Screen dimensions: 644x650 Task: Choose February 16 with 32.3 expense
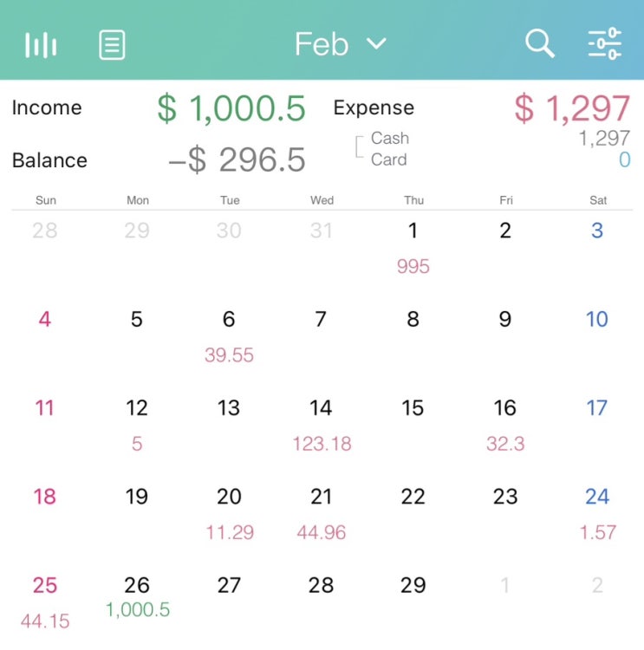(x=505, y=424)
